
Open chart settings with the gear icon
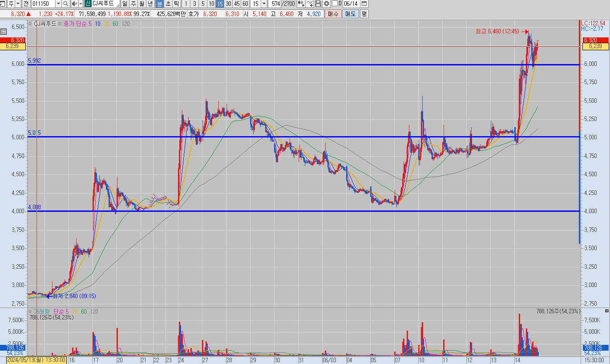326,4
